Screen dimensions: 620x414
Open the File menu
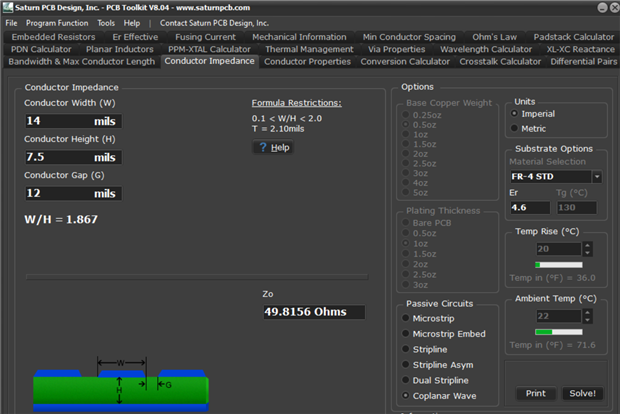pyautogui.click(x=11, y=23)
